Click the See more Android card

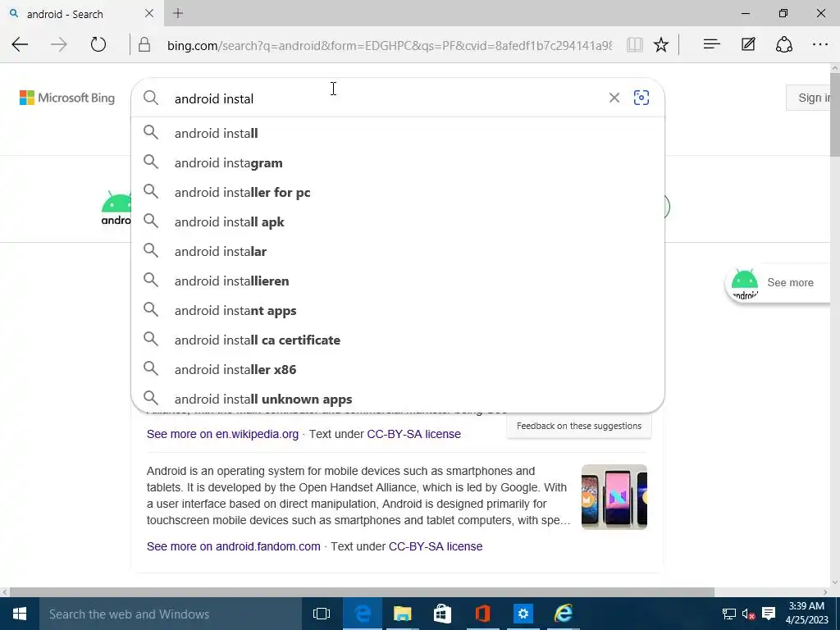(777, 283)
